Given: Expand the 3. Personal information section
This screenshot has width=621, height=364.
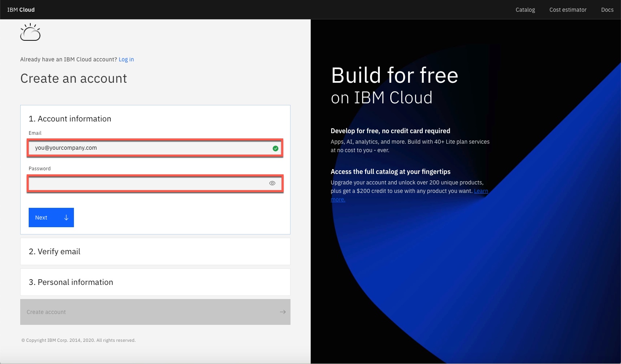Looking at the screenshot, I should point(71,282).
